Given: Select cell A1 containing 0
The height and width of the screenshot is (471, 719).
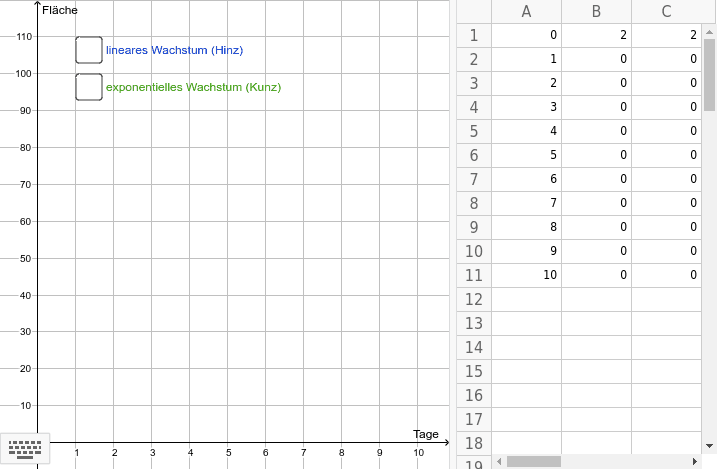Looking at the screenshot, I should pos(526,35).
